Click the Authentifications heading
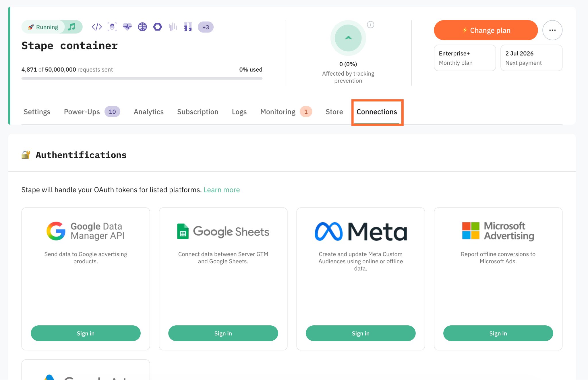This screenshot has width=588, height=380. tap(81, 155)
